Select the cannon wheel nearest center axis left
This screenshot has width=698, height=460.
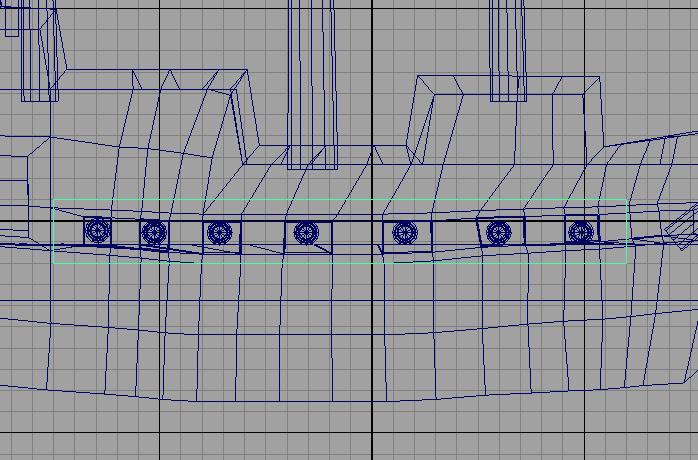point(306,233)
